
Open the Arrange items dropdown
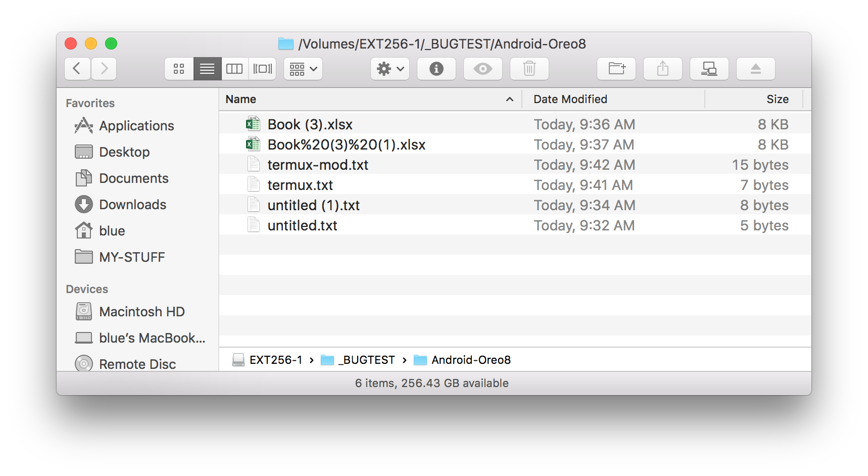pyautogui.click(x=303, y=69)
